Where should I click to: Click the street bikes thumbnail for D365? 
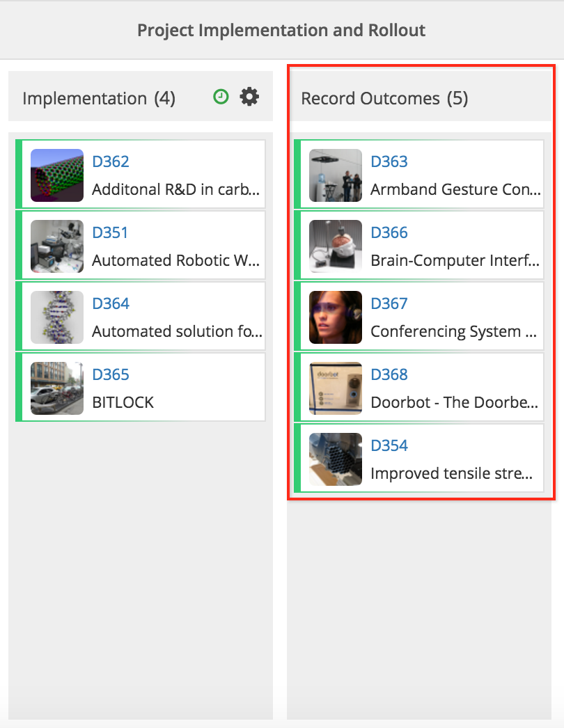tap(57, 388)
